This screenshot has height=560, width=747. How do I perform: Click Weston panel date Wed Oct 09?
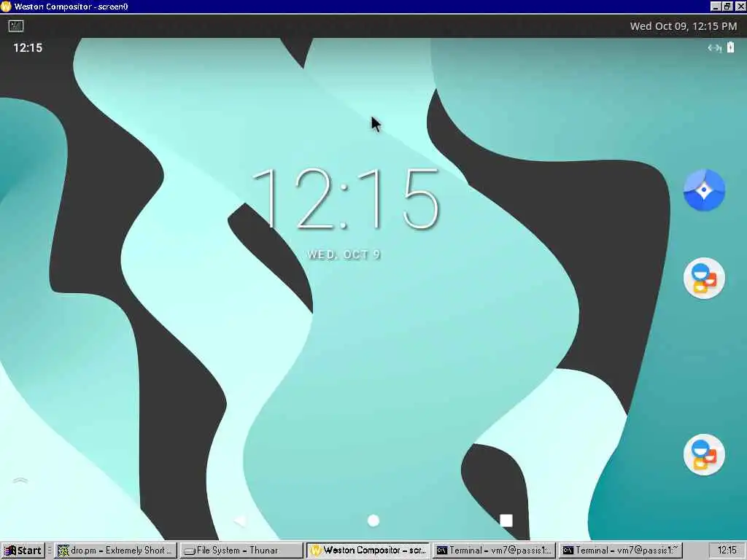tap(683, 26)
